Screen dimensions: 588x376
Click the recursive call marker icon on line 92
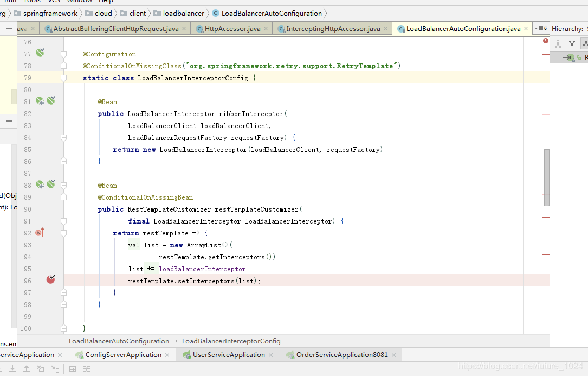point(38,232)
